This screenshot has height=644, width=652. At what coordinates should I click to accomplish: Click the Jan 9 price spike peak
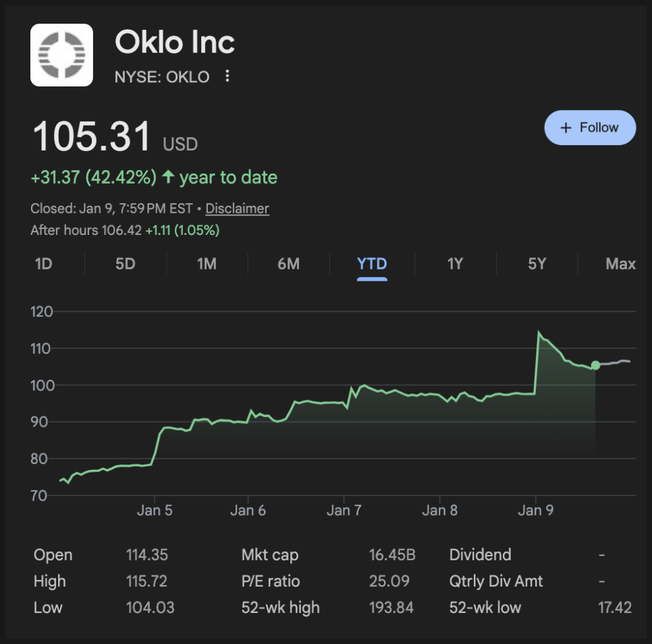pos(539,332)
